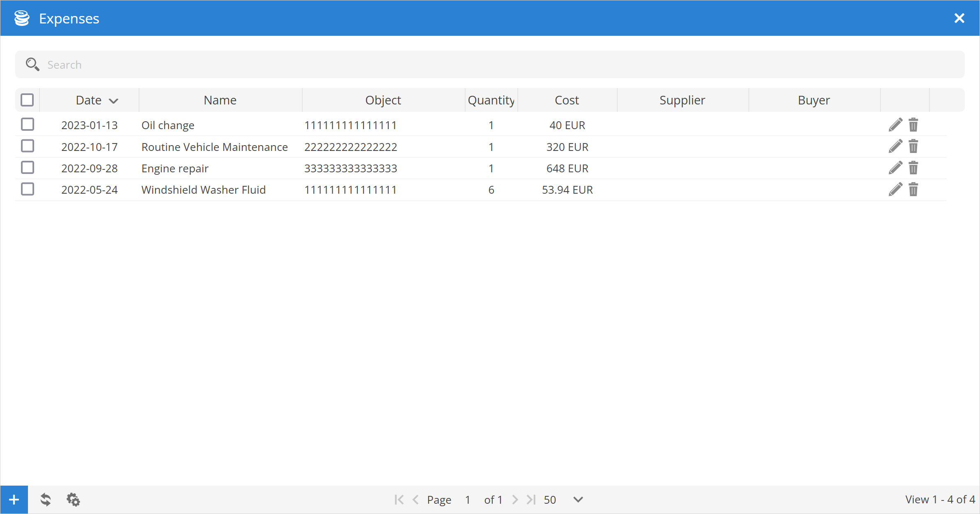Edit the Oil change expense

(895, 125)
